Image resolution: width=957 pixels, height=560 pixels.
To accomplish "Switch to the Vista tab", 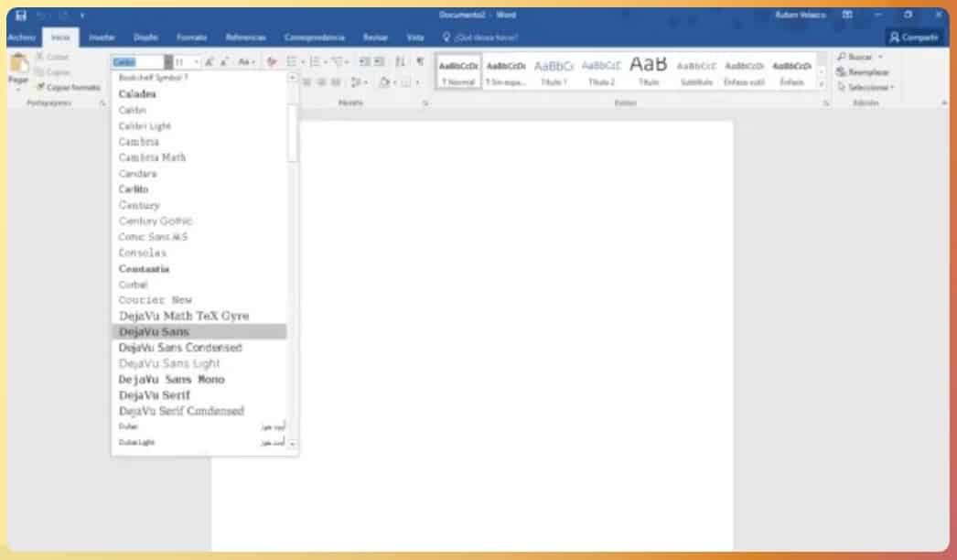I will (415, 38).
